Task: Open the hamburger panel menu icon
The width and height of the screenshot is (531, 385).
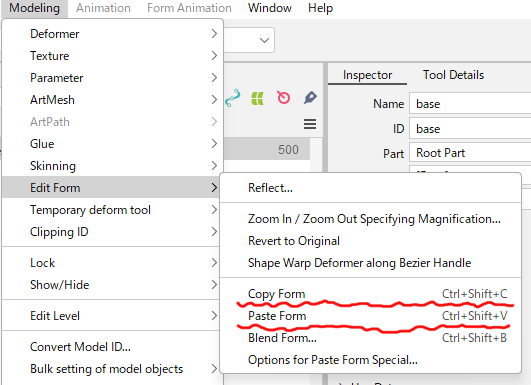Action: (x=310, y=124)
